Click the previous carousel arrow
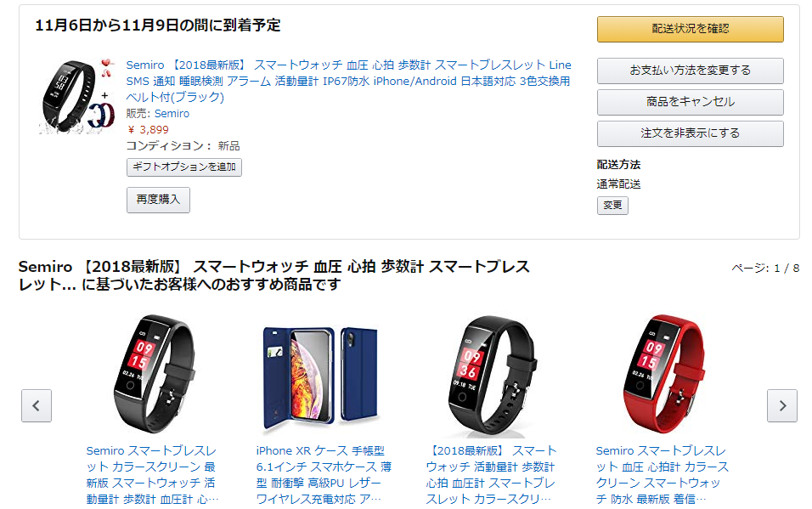This screenshot has height=509, width=812. (x=37, y=405)
